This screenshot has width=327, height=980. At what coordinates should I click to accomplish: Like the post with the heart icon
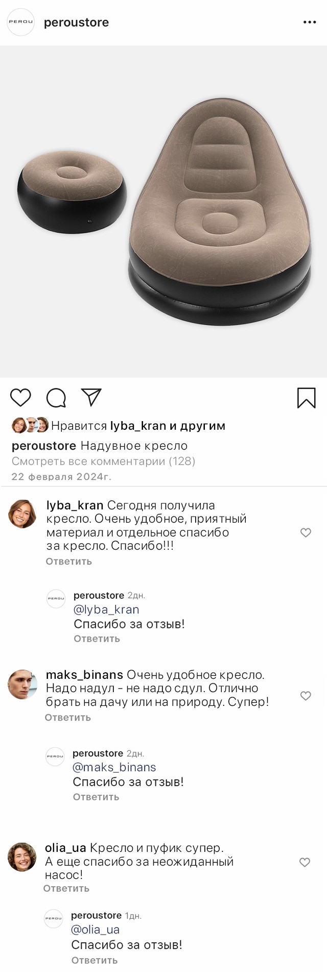21,398
